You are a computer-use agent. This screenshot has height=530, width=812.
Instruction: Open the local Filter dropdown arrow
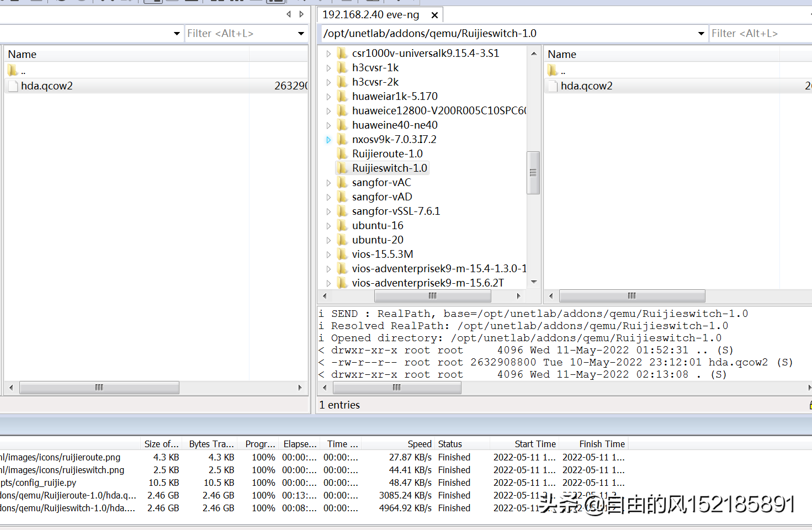coord(301,34)
